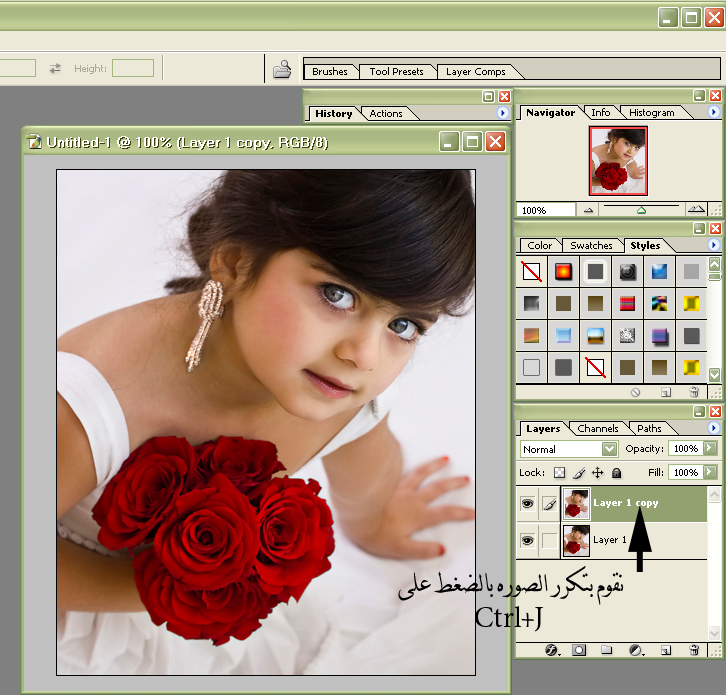726x695 pixels.
Task: Expand the Opacity slider arrow
Action: [710, 449]
